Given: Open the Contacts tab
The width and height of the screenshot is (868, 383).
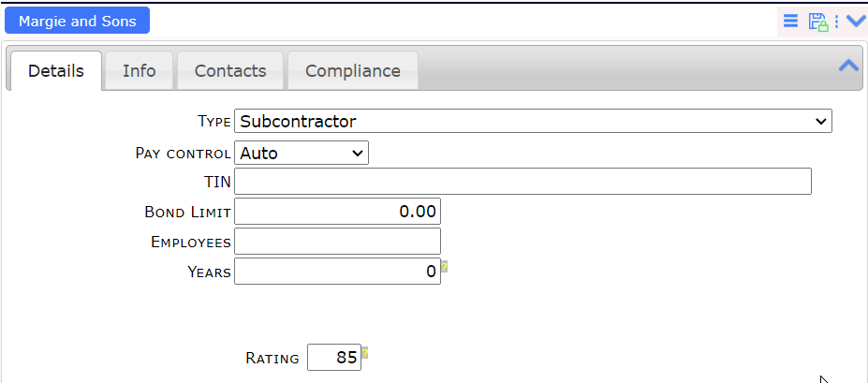Looking at the screenshot, I should 230,71.
